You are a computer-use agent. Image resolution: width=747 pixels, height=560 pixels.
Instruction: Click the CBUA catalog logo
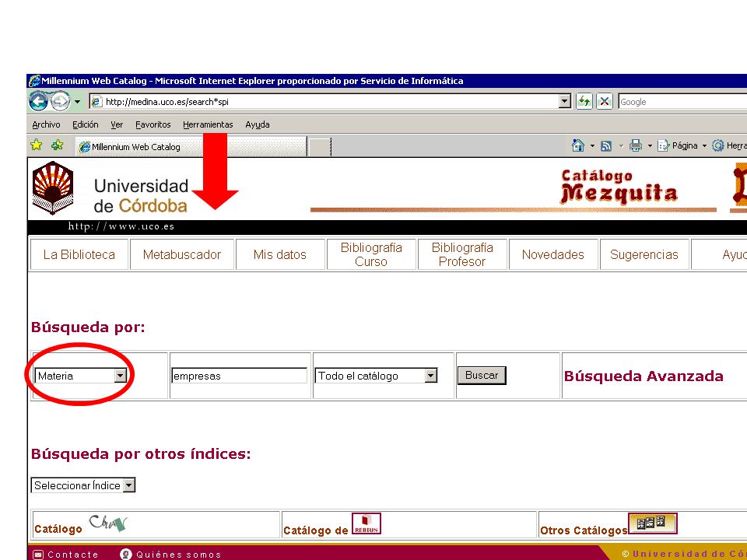(109, 523)
